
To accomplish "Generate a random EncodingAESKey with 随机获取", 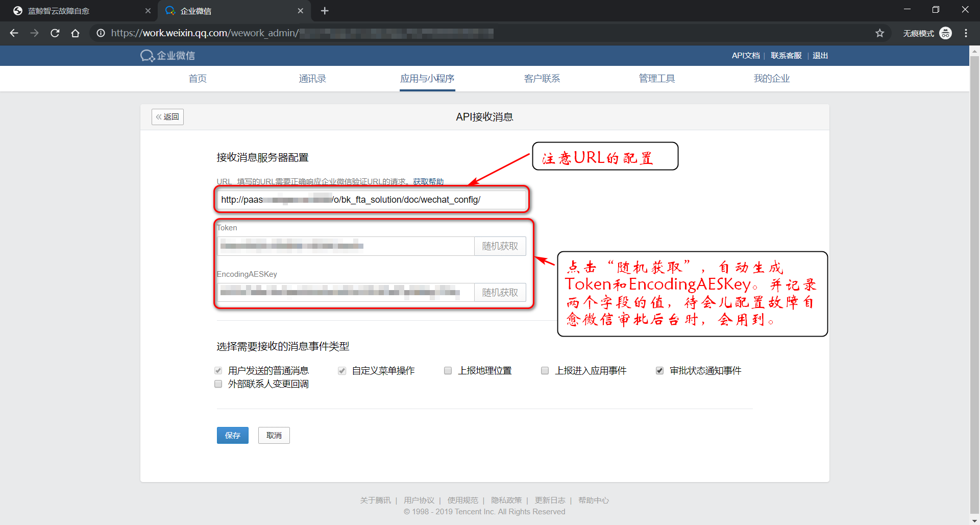I will (500, 293).
